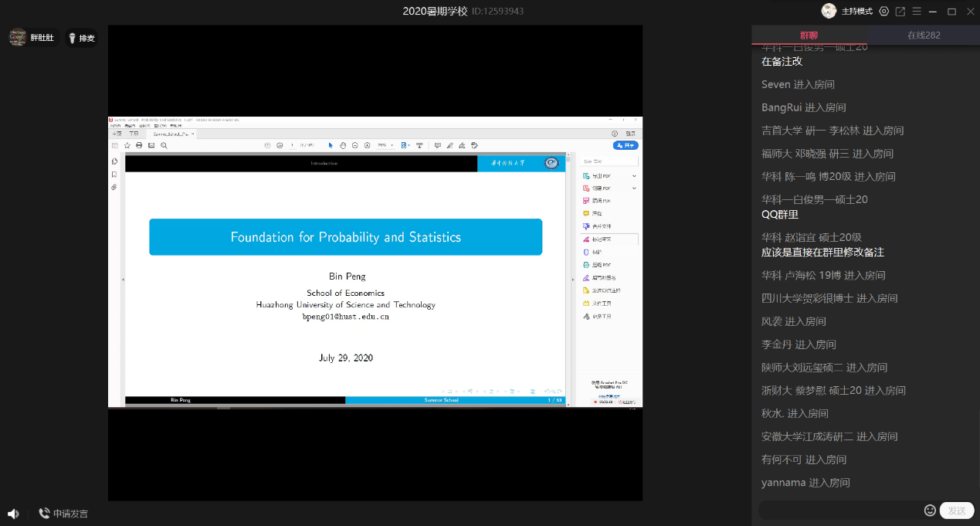Image resolution: width=980 pixels, height=526 pixels.
Task: Switch to the 在线282 tab
Action: 924,36
